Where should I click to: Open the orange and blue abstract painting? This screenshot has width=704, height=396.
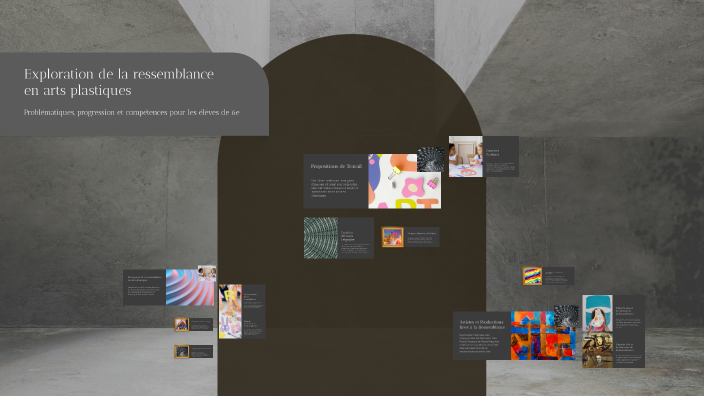pyautogui.click(x=543, y=335)
